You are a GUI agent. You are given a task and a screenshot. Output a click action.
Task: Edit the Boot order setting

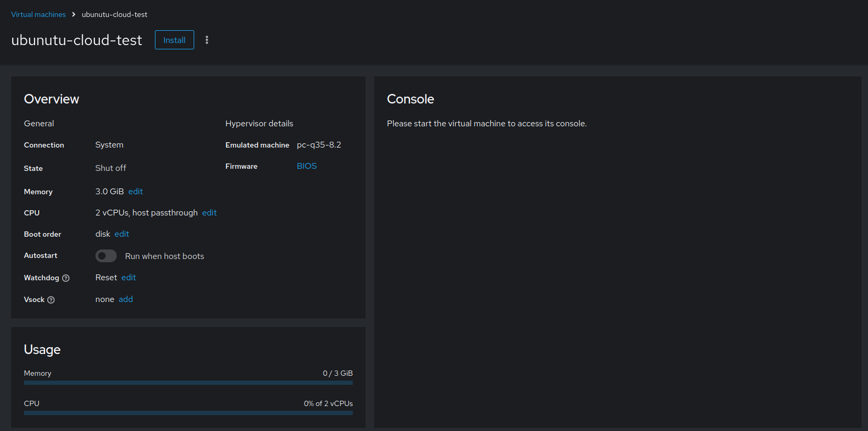coord(121,234)
